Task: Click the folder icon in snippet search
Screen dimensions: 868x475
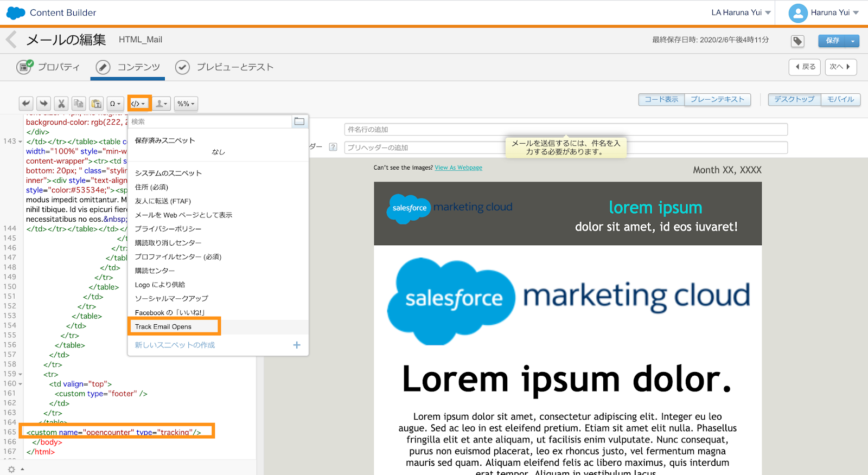Action: [299, 121]
